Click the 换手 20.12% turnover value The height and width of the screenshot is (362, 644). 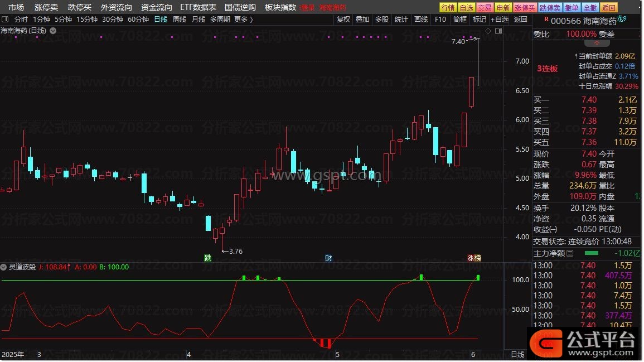(583, 208)
